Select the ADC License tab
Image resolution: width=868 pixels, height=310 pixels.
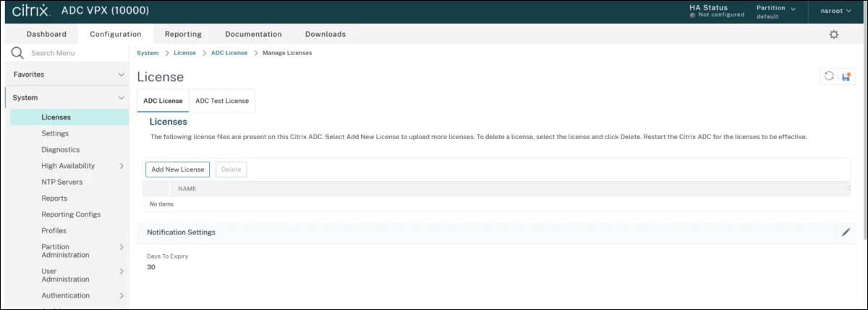pyautogui.click(x=163, y=101)
